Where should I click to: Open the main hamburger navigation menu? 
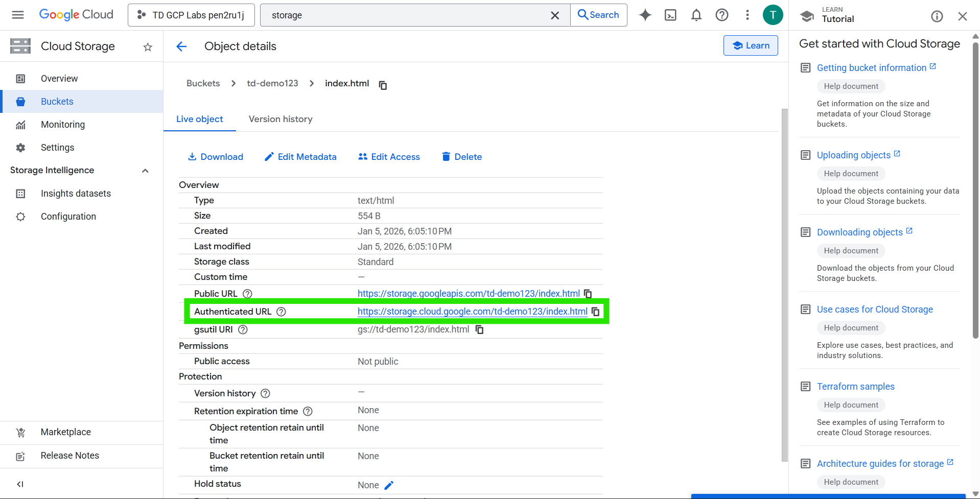coord(18,15)
